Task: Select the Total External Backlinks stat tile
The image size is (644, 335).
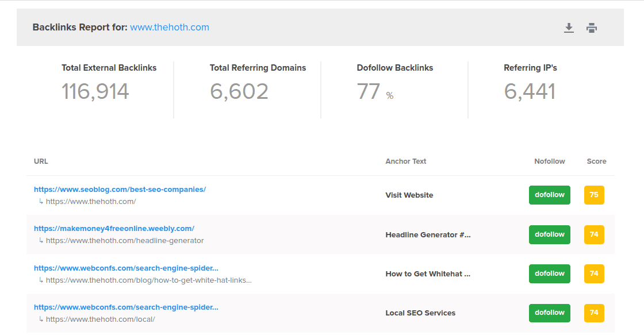Action: [x=109, y=80]
